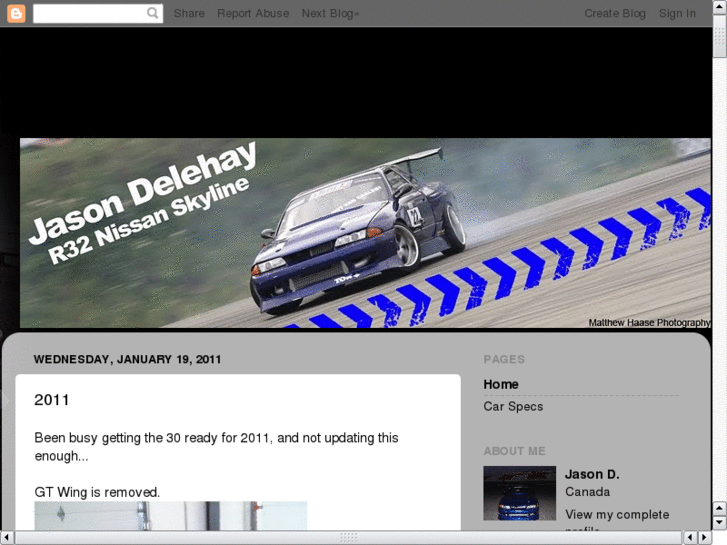Image resolution: width=727 pixels, height=545 pixels.
Task: Click the 'Been busy getting the 30 ready' paragraph
Action: click(216, 447)
